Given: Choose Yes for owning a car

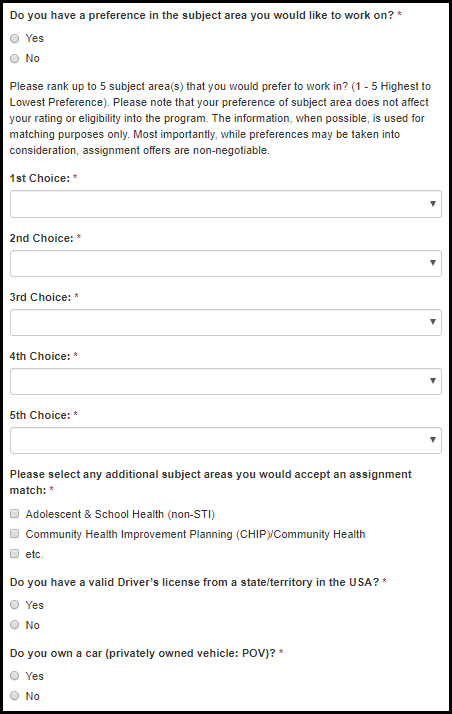Looking at the screenshot, I should [15, 676].
